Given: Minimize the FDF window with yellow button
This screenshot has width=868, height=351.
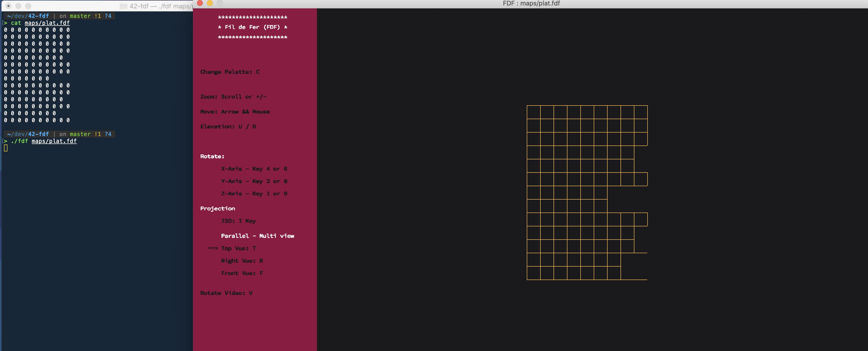Looking at the screenshot, I should tap(210, 3).
